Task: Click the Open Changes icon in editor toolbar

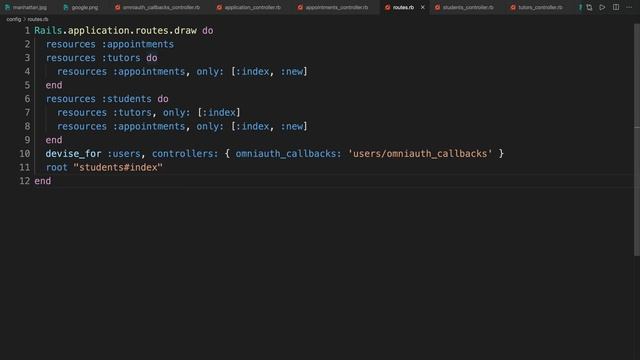Action: pyautogui.click(x=589, y=7)
